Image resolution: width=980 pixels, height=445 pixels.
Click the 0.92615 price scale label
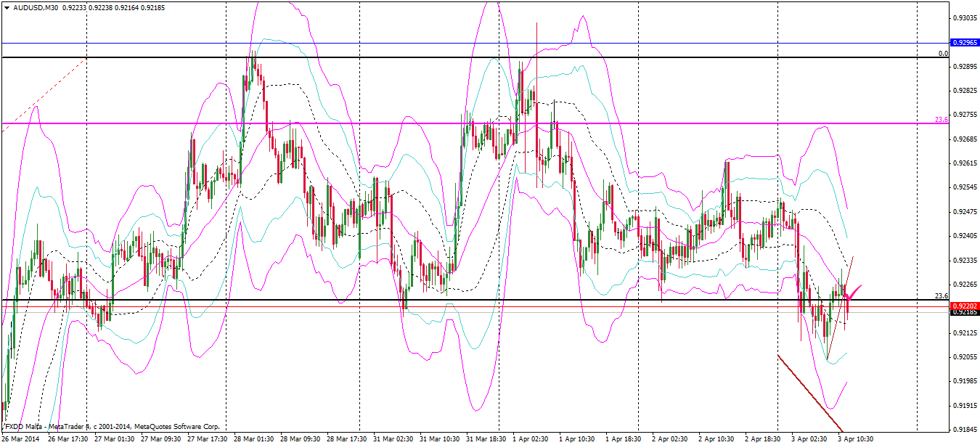click(x=965, y=163)
